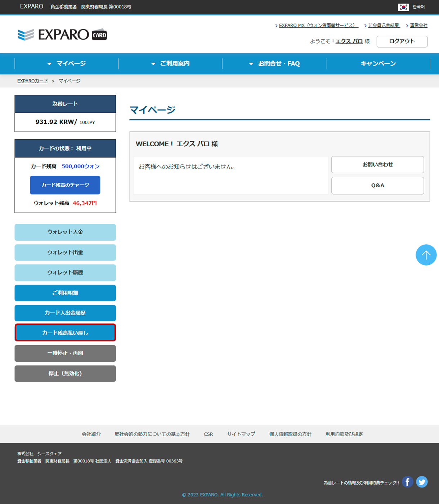Expand the お問合せ・FAQ dropdown menu
The width and height of the screenshot is (439, 504).
(274, 64)
